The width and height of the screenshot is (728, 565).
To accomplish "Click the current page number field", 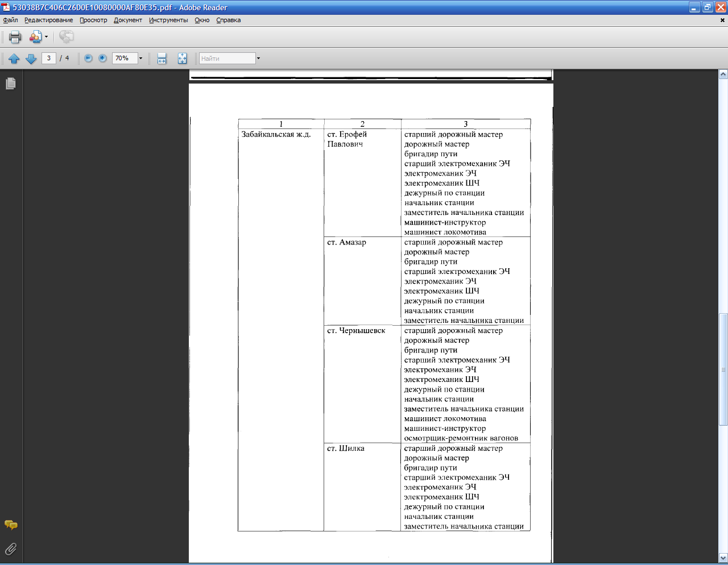I will [x=49, y=58].
